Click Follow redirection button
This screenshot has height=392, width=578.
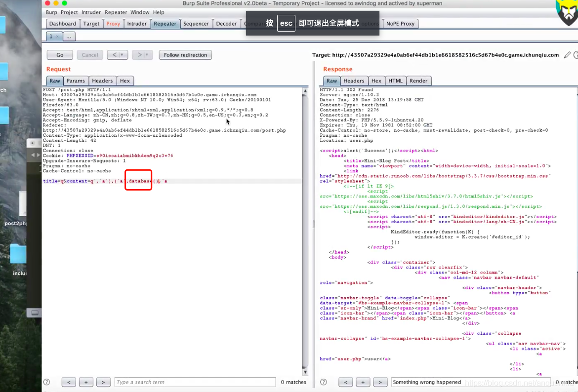coord(185,55)
